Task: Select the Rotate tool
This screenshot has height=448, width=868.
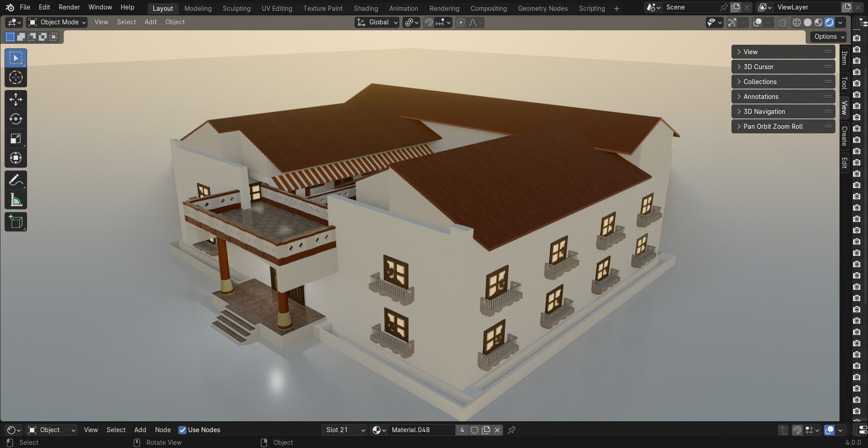Action: [x=16, y=119]
